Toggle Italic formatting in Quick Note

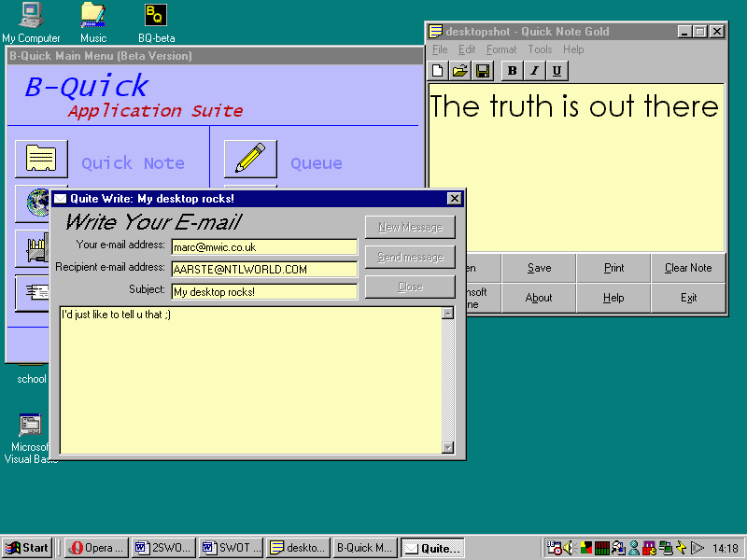pos(534,71)
